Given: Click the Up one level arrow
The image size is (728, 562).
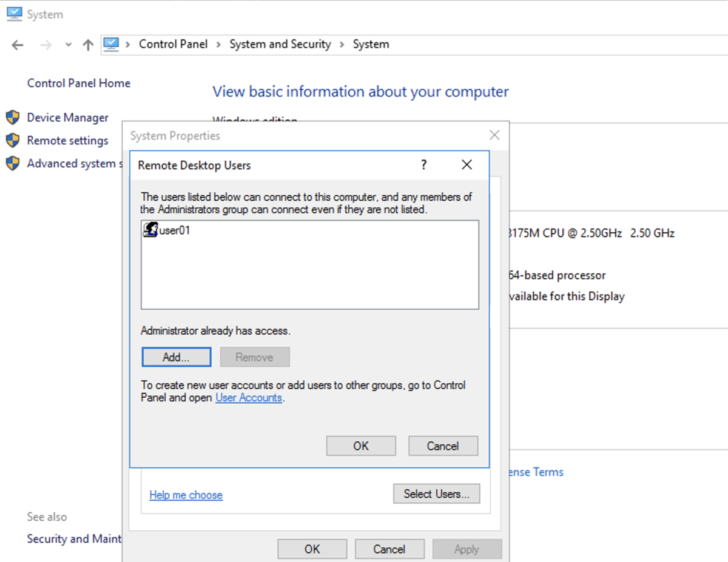Looking at the screenshot, I should (x=88, y=45).
